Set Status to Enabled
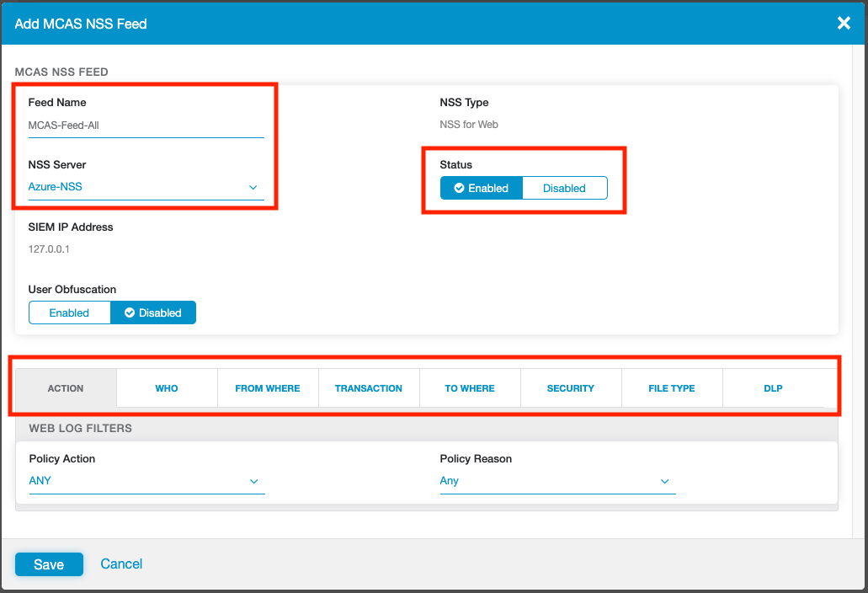868x593 pixels. (x=482, y=188)
